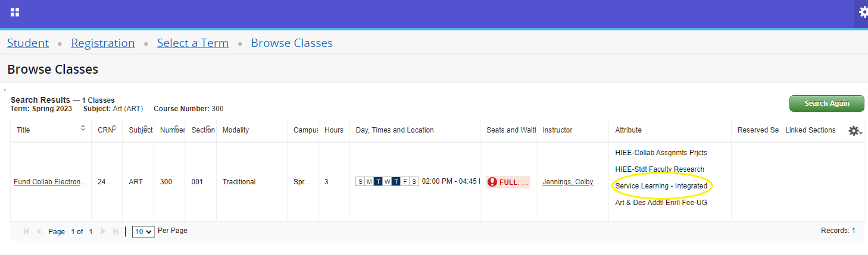Click next page arrow in pagination
The height and width of the screenshot is (255, 868).
(104, 231)
